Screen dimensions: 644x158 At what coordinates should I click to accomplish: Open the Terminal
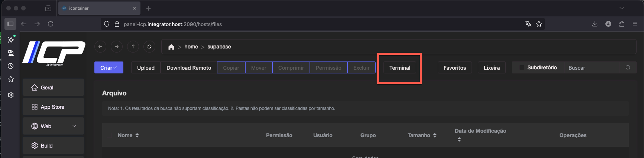pyautogui.click(x=400, y=67)
